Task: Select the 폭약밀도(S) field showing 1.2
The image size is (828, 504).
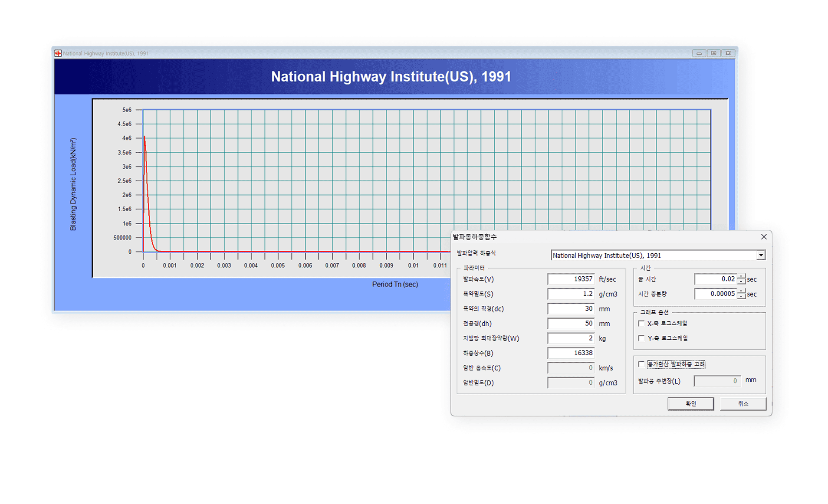Action: coord(571,294)
